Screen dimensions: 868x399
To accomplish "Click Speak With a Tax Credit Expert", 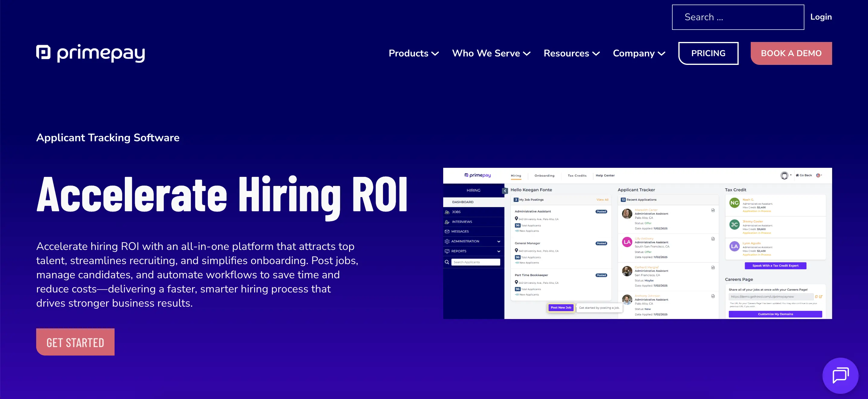I will point(775,266).
